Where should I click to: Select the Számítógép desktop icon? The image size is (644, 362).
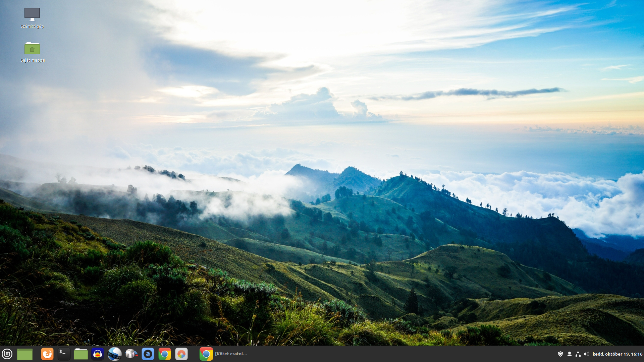click(32, 14)
